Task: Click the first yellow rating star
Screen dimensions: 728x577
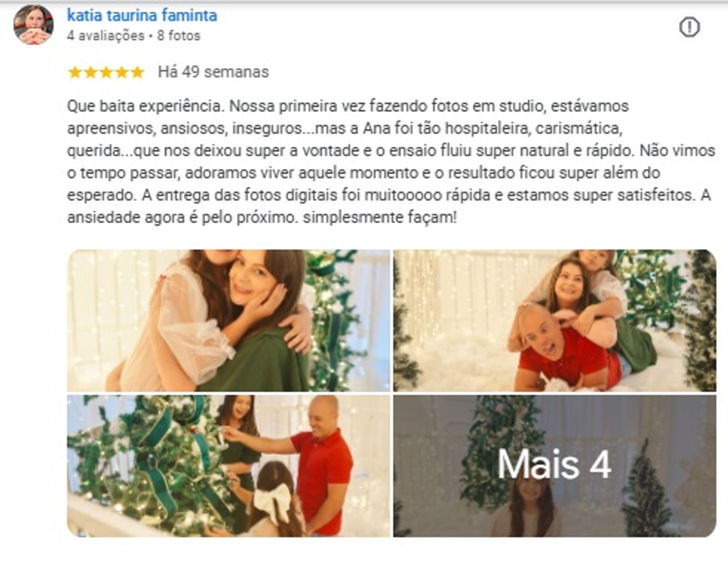Action: [x=75, y=72]
